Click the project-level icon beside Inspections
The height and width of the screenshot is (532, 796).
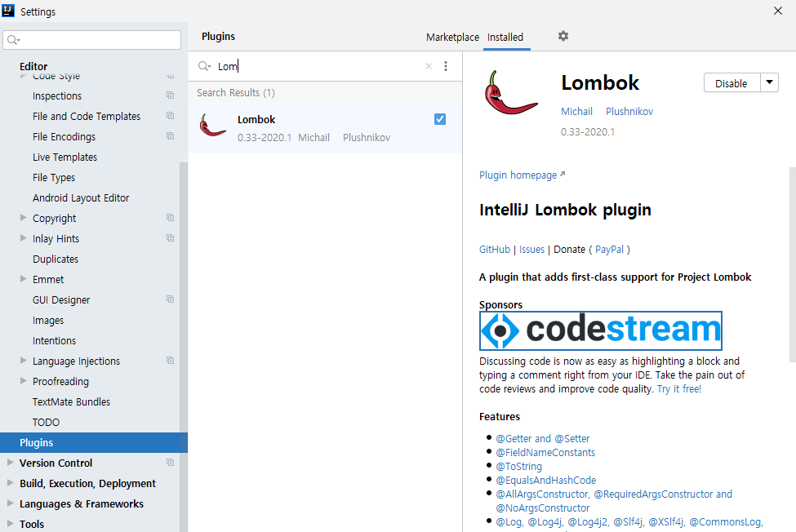(170, 95)
